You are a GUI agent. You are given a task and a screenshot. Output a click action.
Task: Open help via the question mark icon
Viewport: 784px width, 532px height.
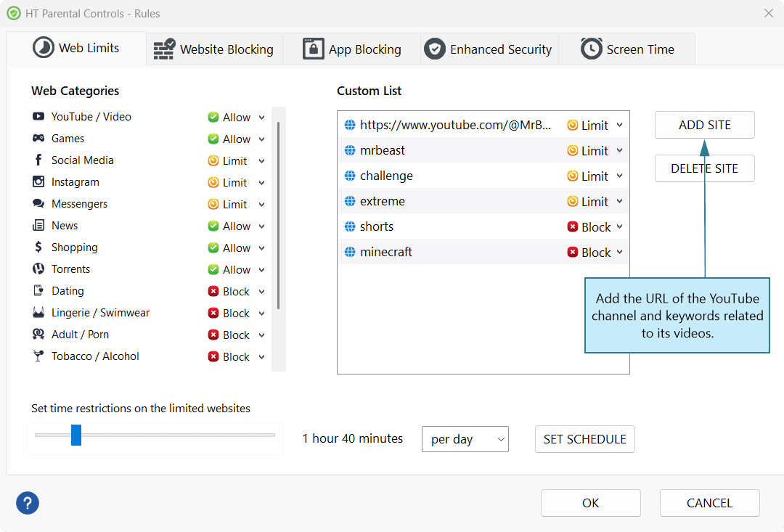point(28,503)
